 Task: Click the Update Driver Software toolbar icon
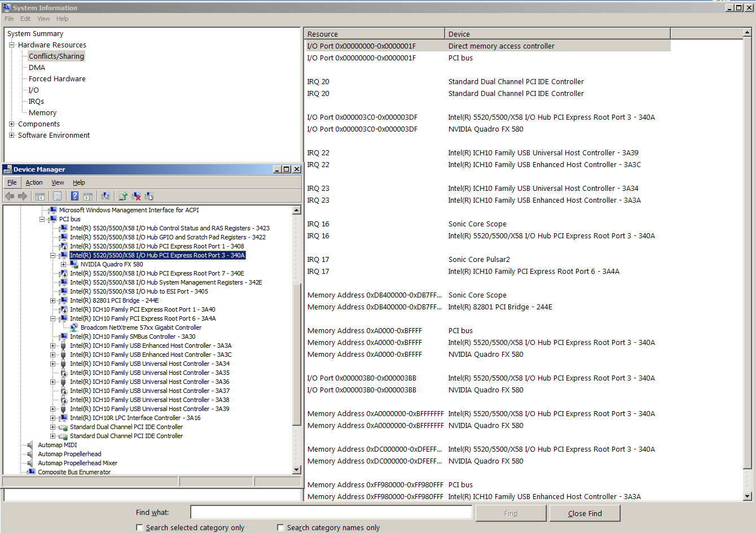point(123,196)
